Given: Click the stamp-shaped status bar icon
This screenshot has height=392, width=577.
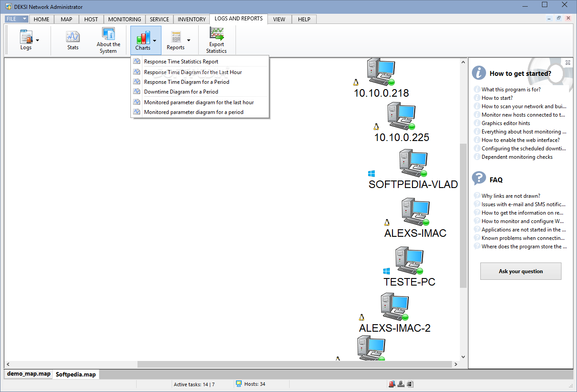Looking at the screenshot, I should (401, 384).
